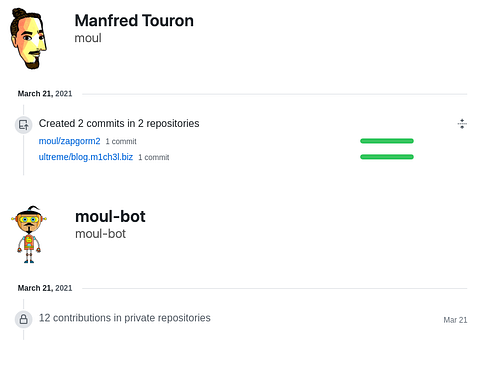Image resolution: width=480 pixels, height=368 pixels.
Task: Click the gray moul-bot username below the heading
Action: pos(100,234)
